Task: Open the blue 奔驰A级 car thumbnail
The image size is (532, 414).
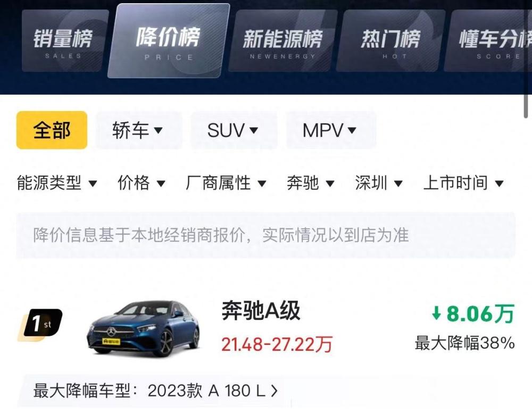Action: click(144, 328)
